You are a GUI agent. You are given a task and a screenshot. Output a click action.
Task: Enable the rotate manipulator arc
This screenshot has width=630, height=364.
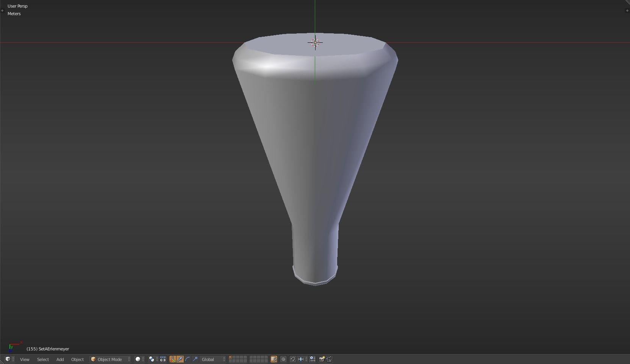(188, 359)
